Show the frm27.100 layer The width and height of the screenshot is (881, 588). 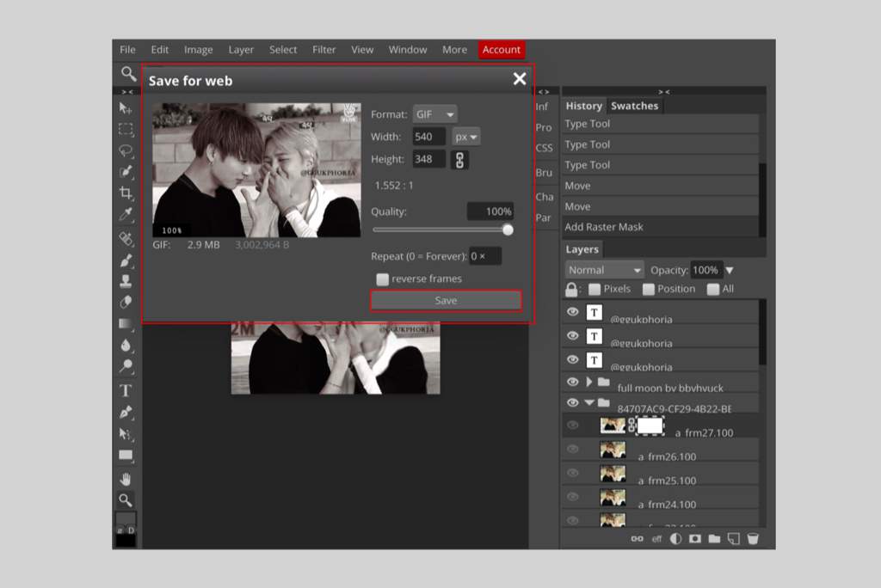click(572, 426)
